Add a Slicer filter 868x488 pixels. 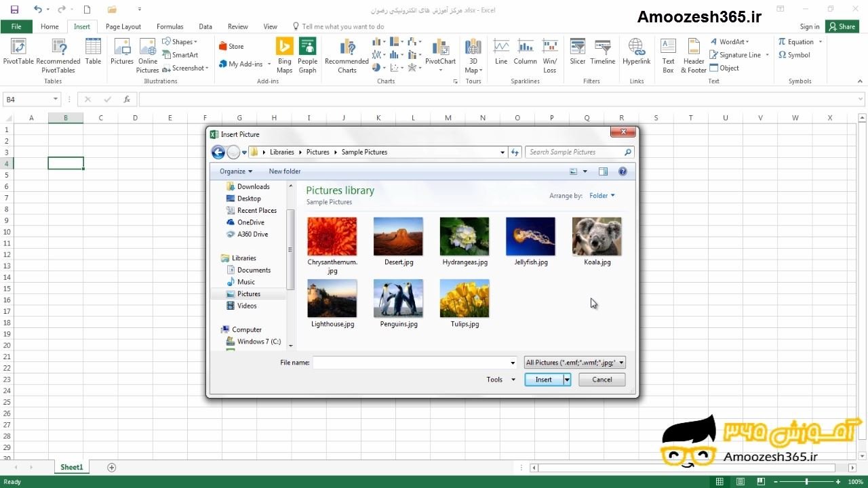(578, 52)
